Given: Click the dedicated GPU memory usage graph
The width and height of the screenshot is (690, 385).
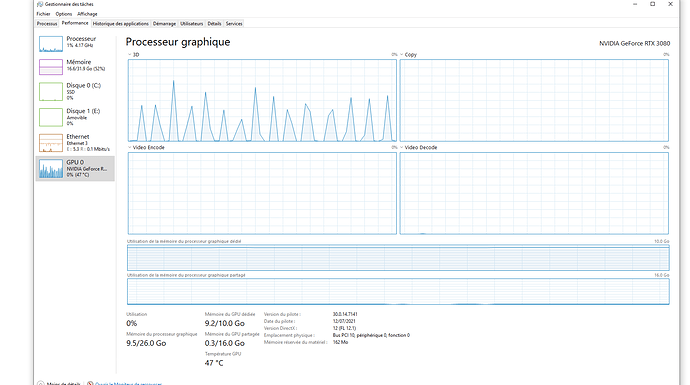Looking at the screenshot, I should coord(398,257).
